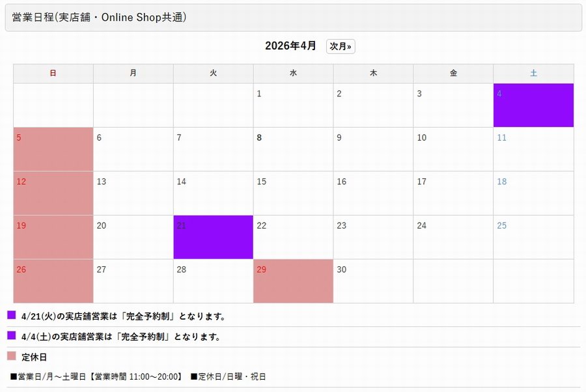Image resolution: width=586 pixels, height=392 pixels.
Task: Select April 5 closed-day cell
Action: (x=53, y=148)
